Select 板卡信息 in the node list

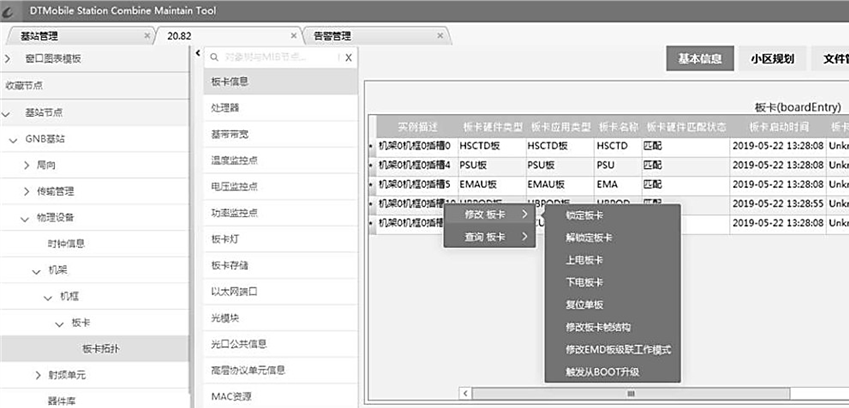coord(280,82)
